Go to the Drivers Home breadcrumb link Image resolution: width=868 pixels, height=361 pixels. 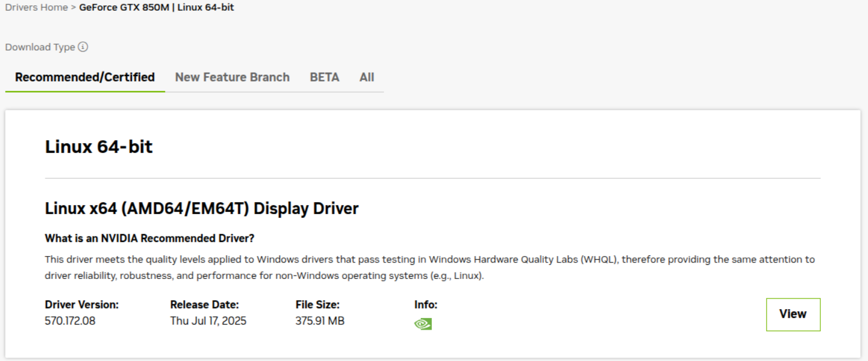pyautogui.click(x=37, y=8)
